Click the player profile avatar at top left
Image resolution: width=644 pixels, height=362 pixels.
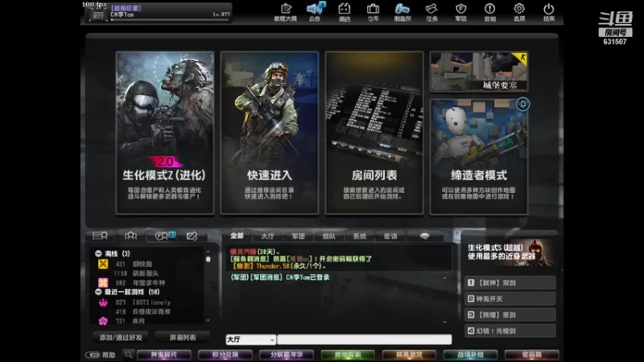[x=97, y=14]
